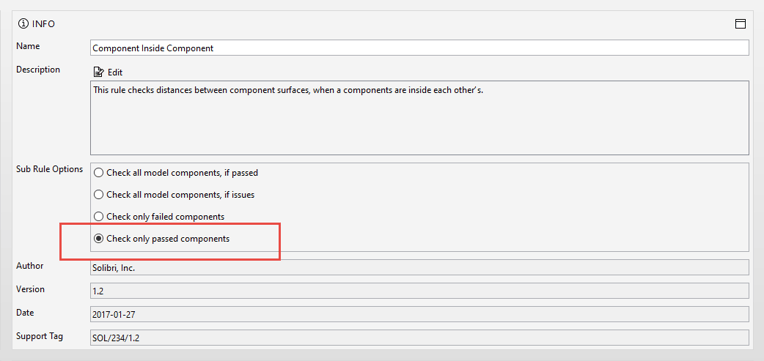Select Check all model components, if passed
Image resolution: width=764 pixels, height=361 pixels.
pyautogui.click(x=176, y=172)
